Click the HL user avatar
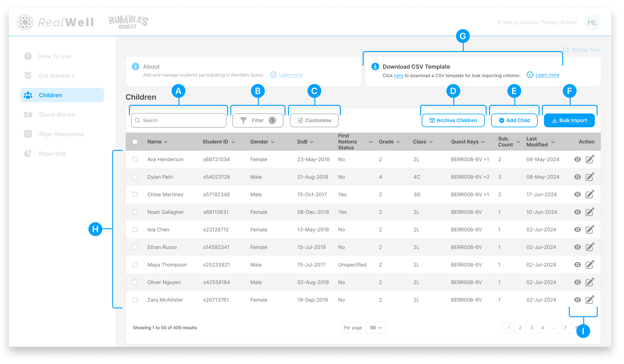 pyautogui.click(x=592, y=22)
